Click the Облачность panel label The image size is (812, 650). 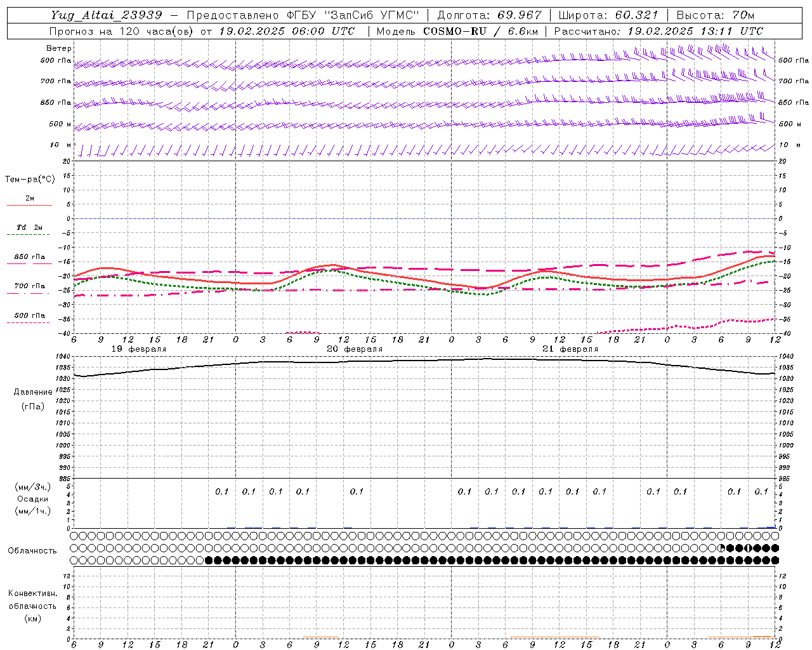click(x=32, y=551)
